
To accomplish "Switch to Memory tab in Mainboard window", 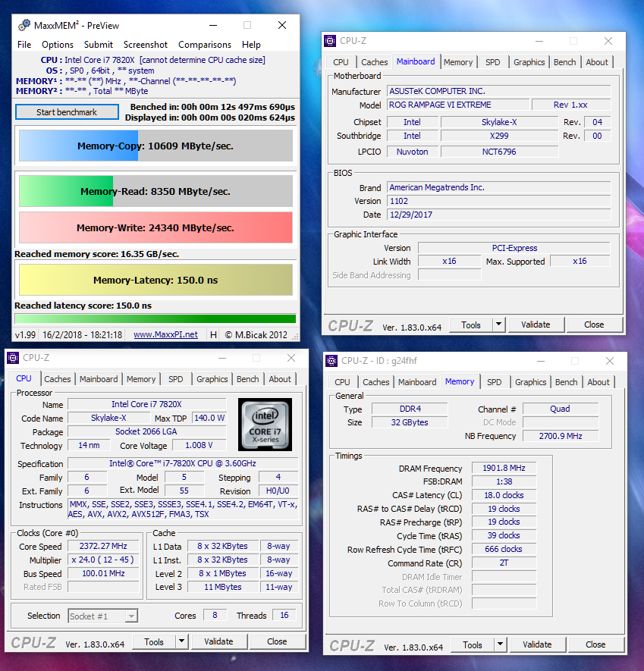I will [458, 62].
